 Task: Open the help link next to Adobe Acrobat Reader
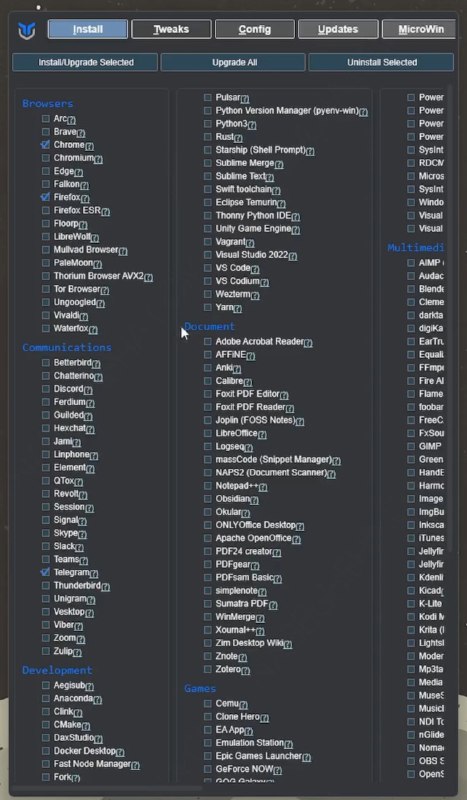[308, 343]
